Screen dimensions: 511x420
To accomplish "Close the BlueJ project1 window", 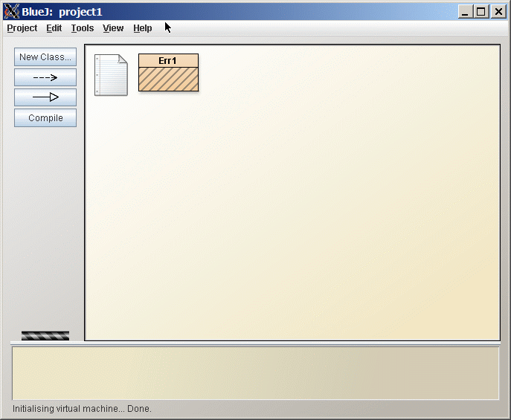I will tap(498, 12).
